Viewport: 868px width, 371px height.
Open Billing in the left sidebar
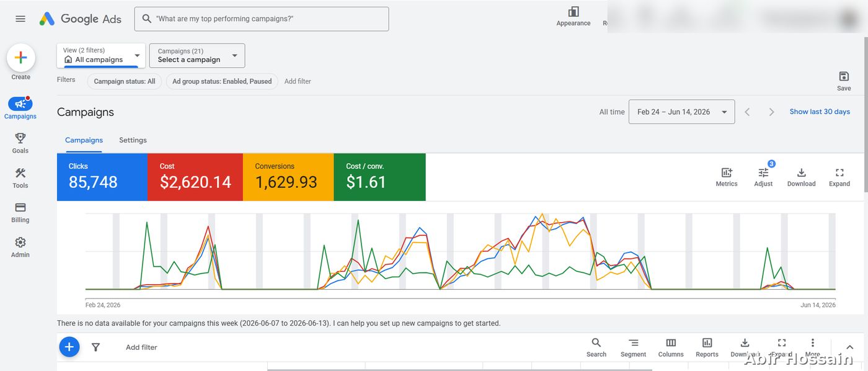coord(20,212)
